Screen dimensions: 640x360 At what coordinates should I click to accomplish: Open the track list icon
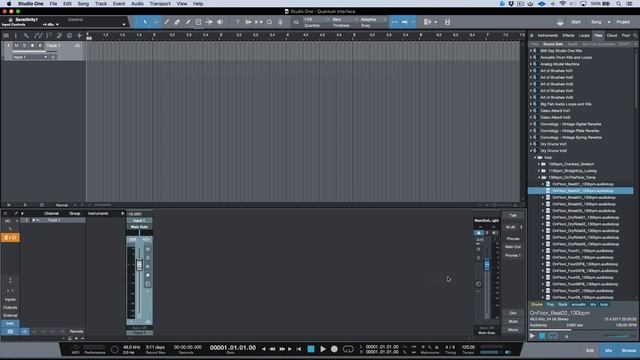(6, 36)
